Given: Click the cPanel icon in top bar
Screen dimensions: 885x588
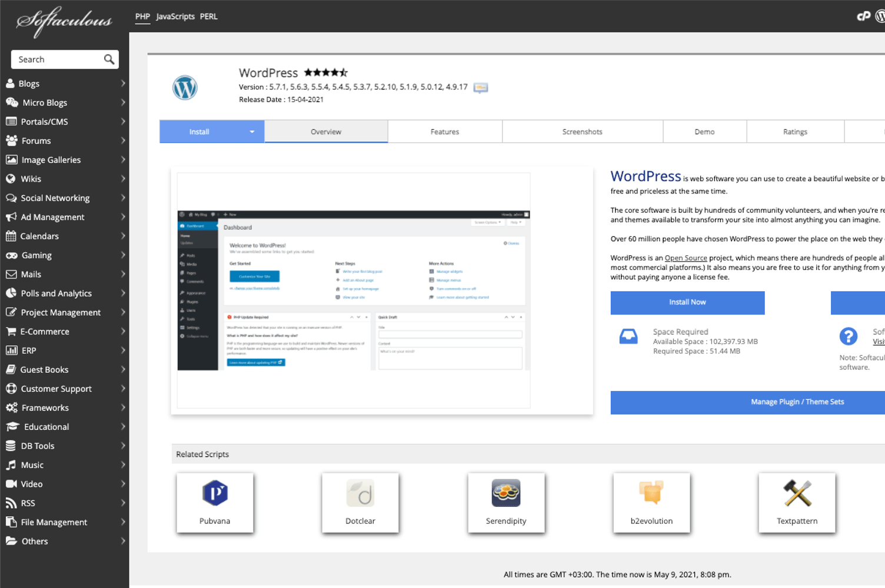Looking at the screenshot, I should pyautogui.click(x=863, y=16).
